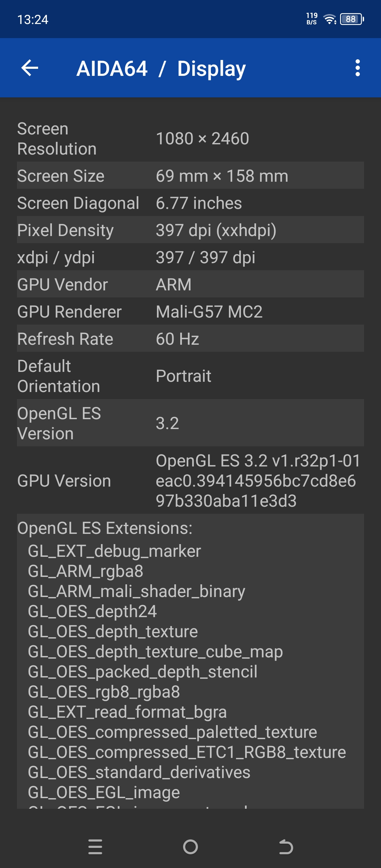This screenshot has height=868, width=381.
Task: Tap the Android recent apps navigation icon
Action: tap(95, 847)
